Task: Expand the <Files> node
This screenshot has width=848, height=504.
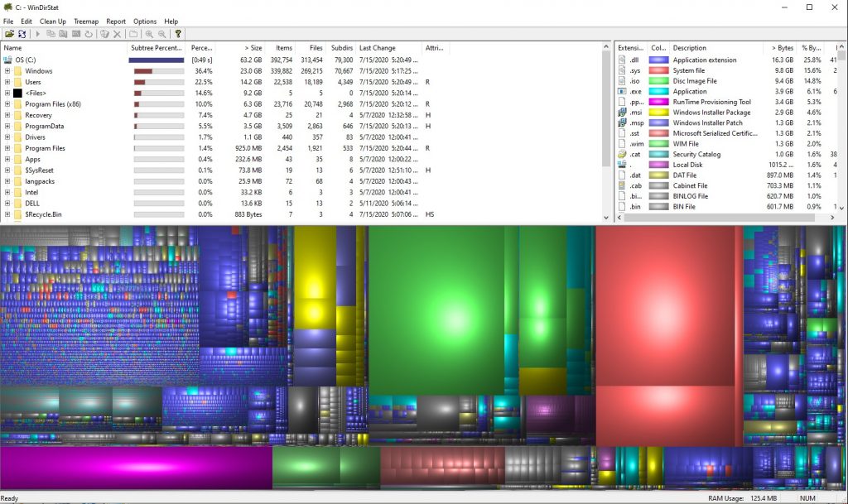Action: tap(7, 93)
